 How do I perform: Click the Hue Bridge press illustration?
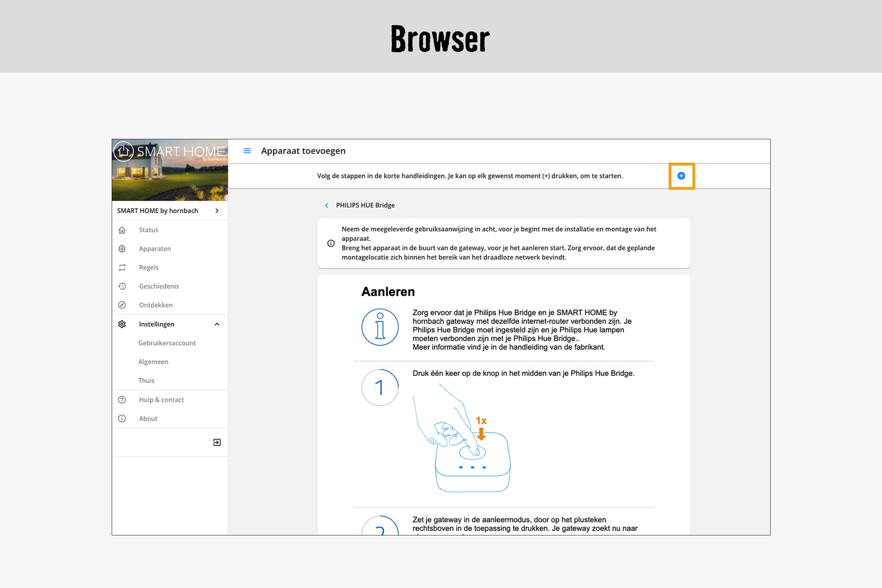pos(462,438)
